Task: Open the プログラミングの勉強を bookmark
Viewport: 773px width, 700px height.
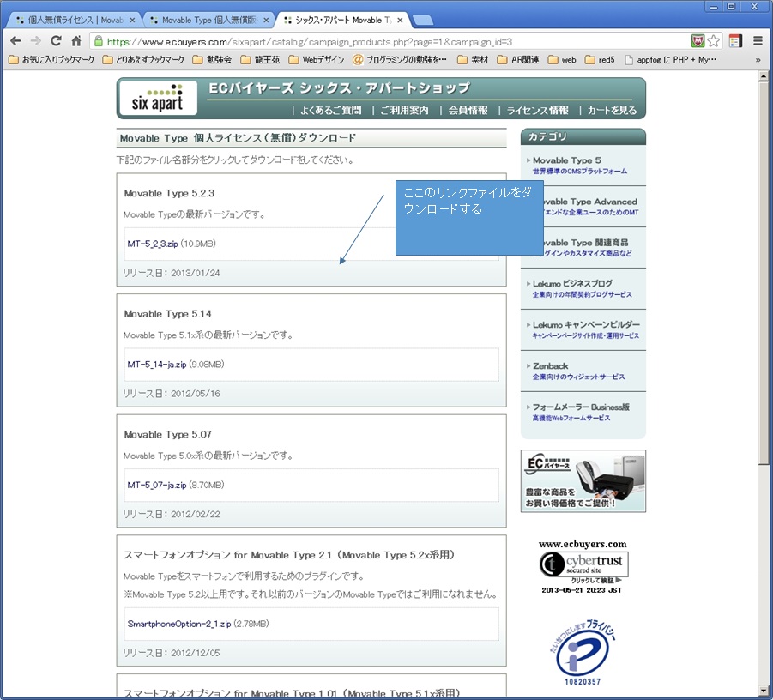Action: [401, 60]
